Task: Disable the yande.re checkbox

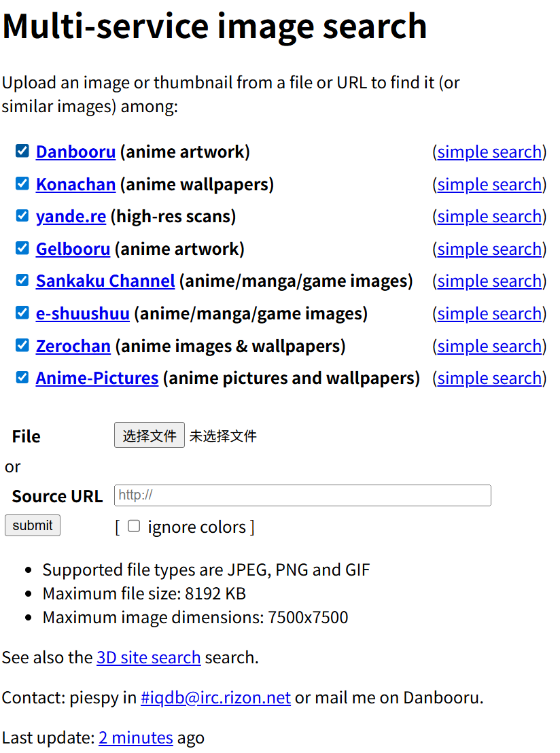Action: click(22, 215)
